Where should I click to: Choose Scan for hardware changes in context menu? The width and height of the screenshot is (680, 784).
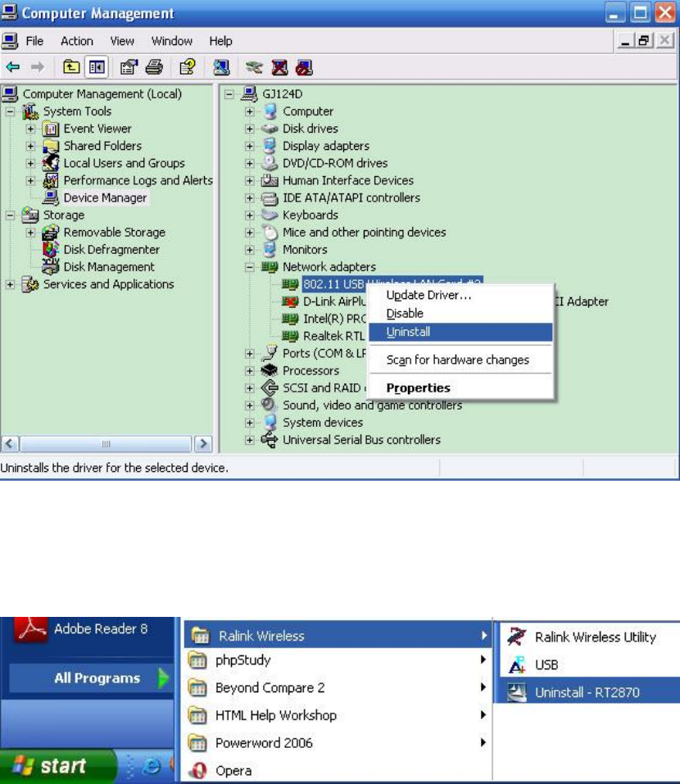click(460, 360)
